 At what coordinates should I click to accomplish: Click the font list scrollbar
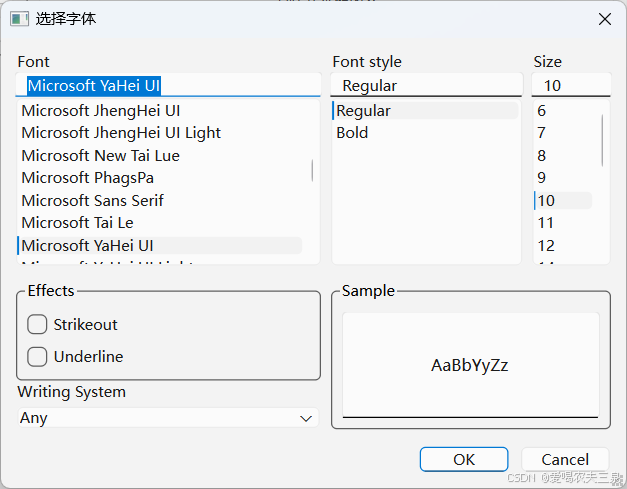click(312, 171)
